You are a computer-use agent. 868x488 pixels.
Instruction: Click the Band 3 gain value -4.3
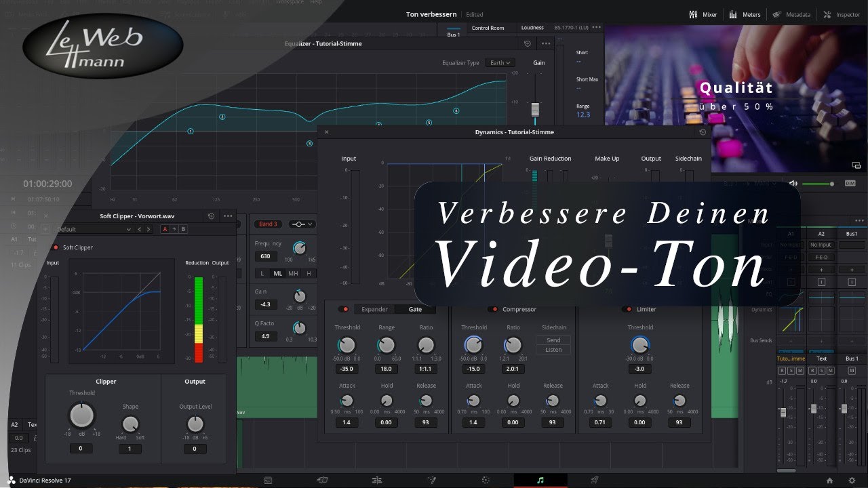[265, 304]
